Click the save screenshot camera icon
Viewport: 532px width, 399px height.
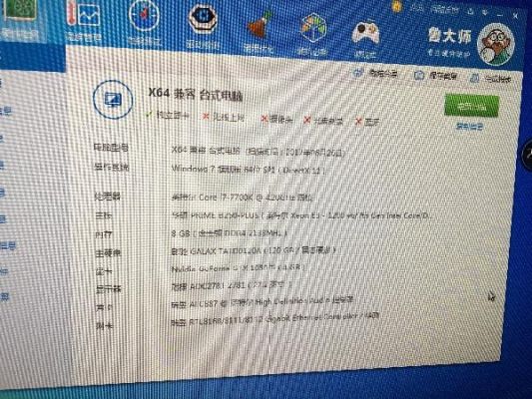[x=419, y=75]
